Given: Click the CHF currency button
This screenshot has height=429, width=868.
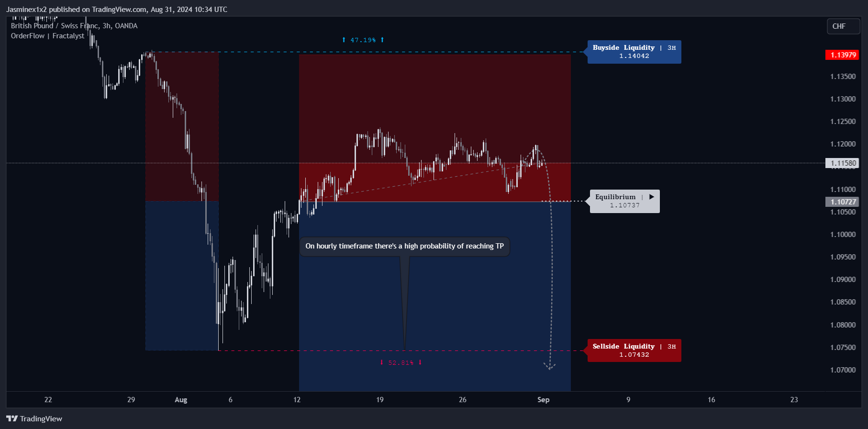Looking at the screenshot, I should [x=844, y=26].
